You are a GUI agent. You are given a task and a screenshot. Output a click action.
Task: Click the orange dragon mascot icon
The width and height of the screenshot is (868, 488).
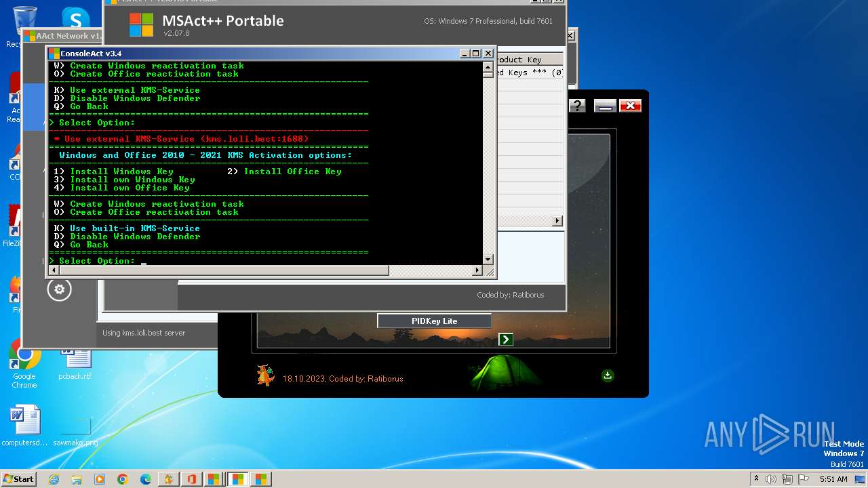265,374
